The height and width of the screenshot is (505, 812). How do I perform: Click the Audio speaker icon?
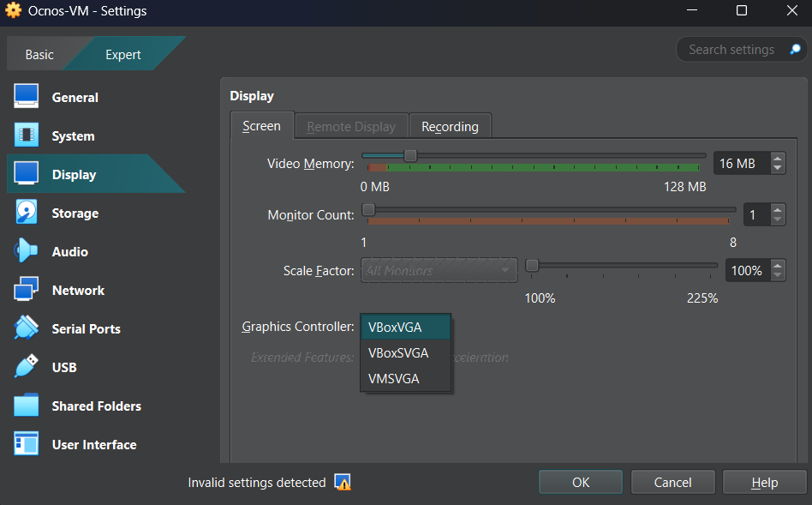click(x=27, y=251)
